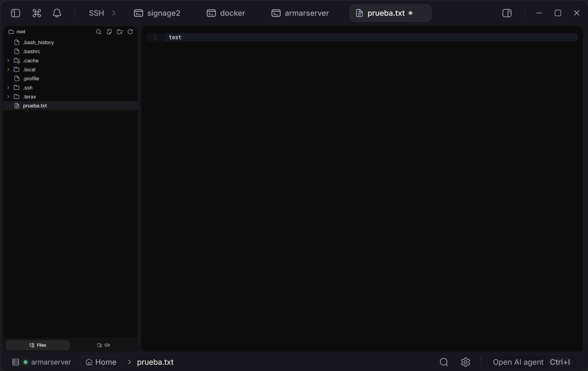Open the command palette icon

pos(37,13)
